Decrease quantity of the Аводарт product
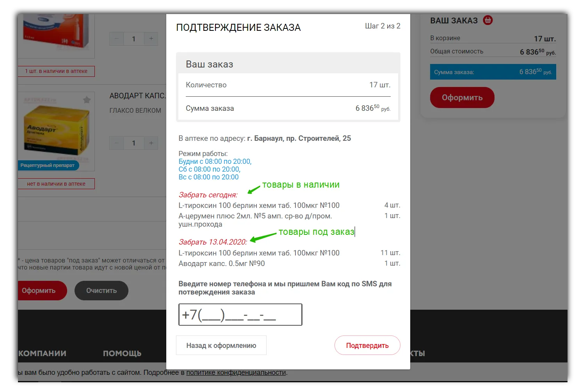This screenshot has height=392, width=580. 116,143
